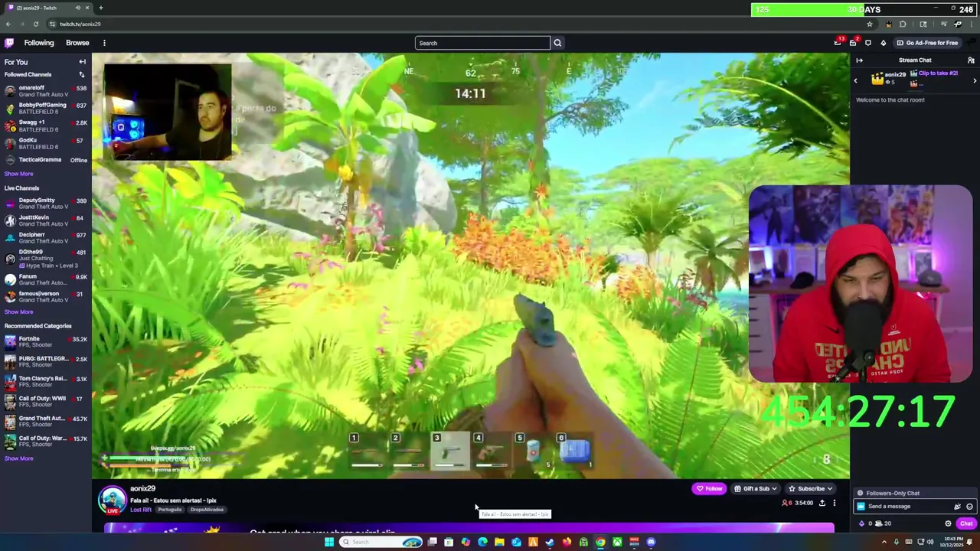This screenshot has width=980, height=551.
Task: Collapse the For You sidebar
Action: 83,62
